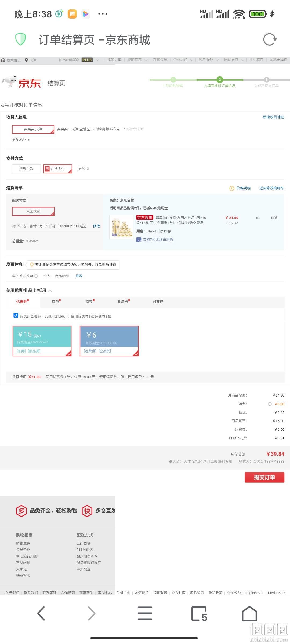290x644 pixels.
Task: Click the JD dog logo
Action: point(10,82)
